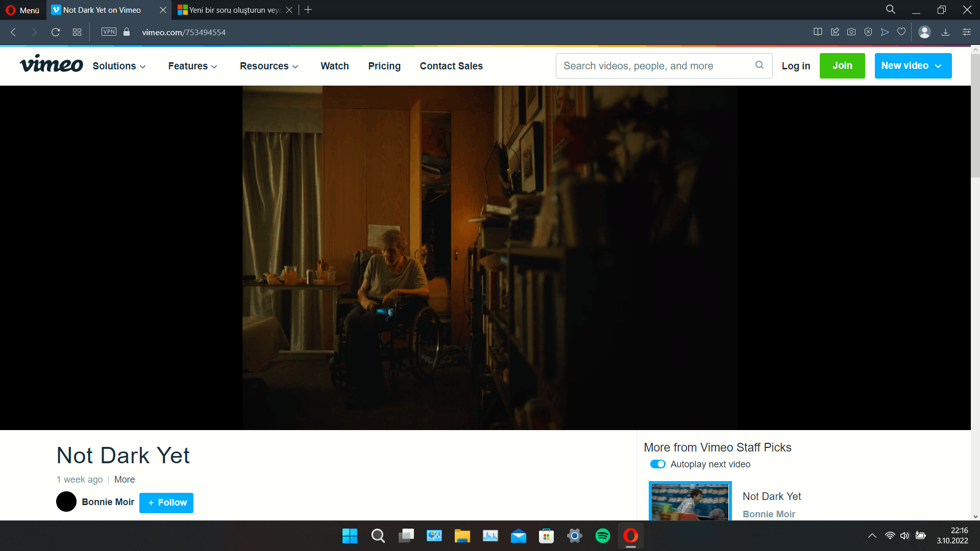The width and height of the screenshot is (980, 551).
Task: Open the Opera downloads icon
Action: 945,32
